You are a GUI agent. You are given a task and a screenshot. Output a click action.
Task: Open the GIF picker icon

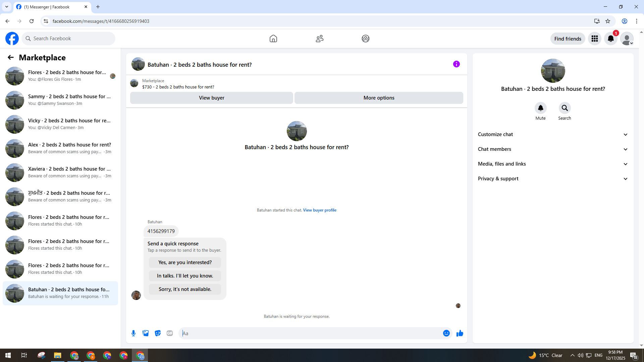[x=170, y=333]
